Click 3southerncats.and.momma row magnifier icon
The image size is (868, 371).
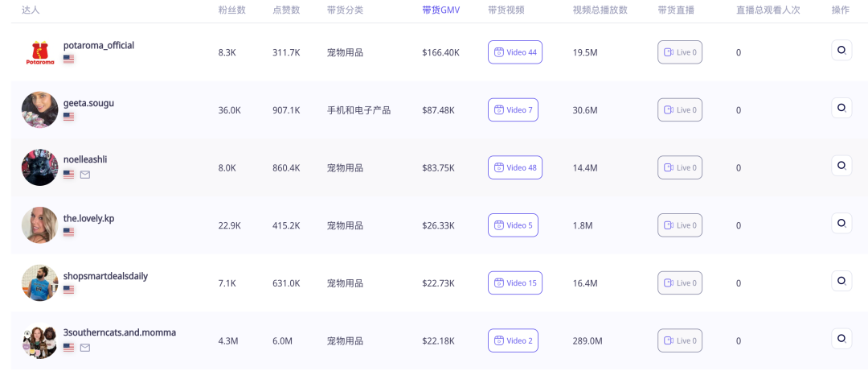[x=841, y=338]
